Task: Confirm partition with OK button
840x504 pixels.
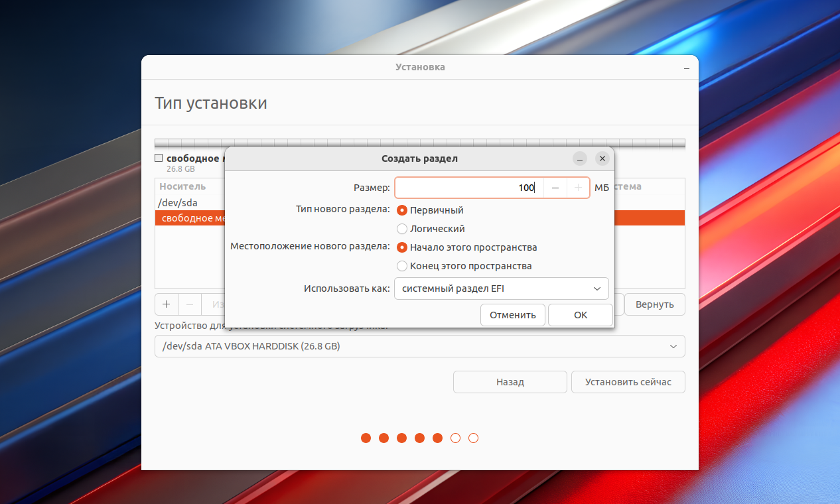Action: click(581, 315)
